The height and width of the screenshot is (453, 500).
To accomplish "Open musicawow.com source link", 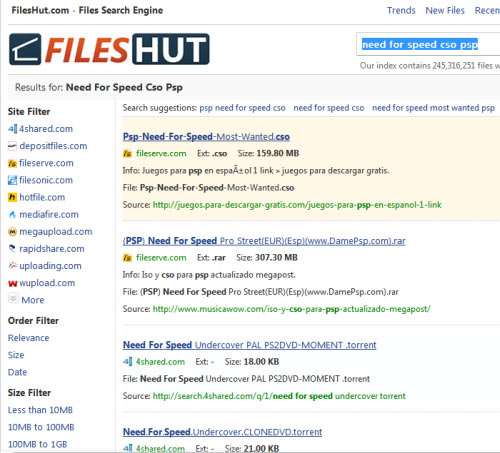I will pyautogui.click(x=291, y=309).
